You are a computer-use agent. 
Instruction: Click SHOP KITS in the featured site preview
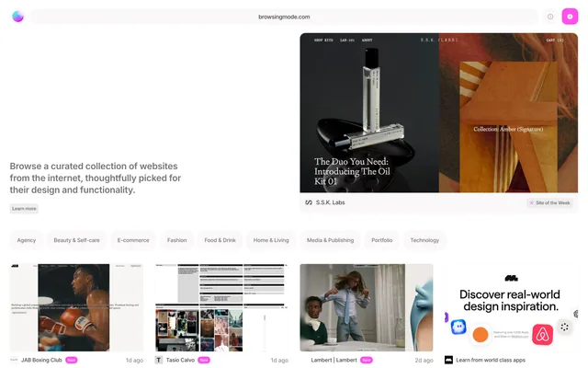click(323, 40)
